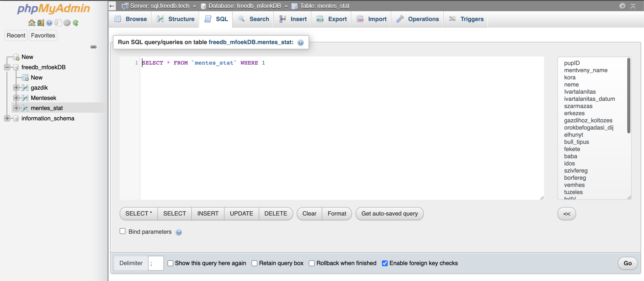644x281 pixels.
Task: Reload navigation panel with green arrow icon
Action: click(x=75, y=23)
